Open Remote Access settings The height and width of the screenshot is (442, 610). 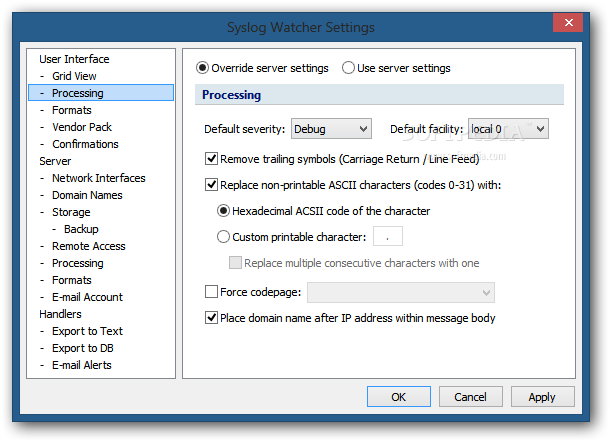click(89, 246)
